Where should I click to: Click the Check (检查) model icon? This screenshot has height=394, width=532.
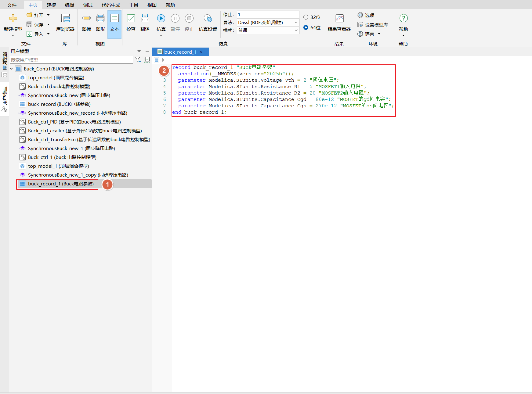pyautogui.click(x=131, y=19)
